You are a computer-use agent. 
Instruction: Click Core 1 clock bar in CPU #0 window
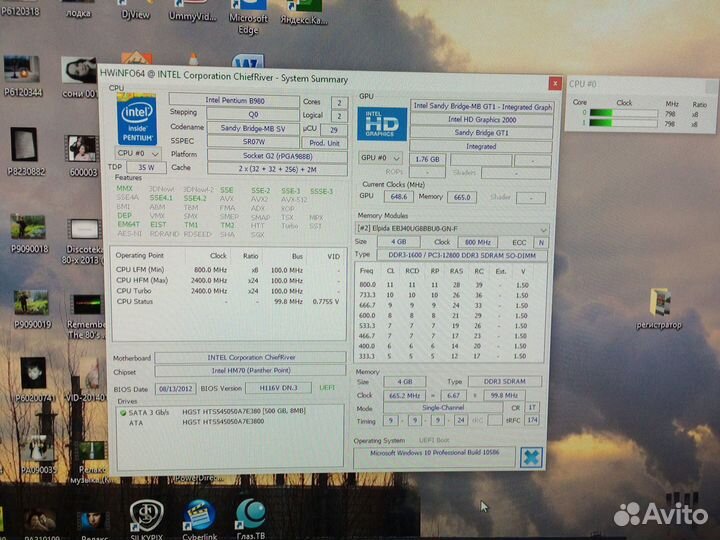[624, 123]
